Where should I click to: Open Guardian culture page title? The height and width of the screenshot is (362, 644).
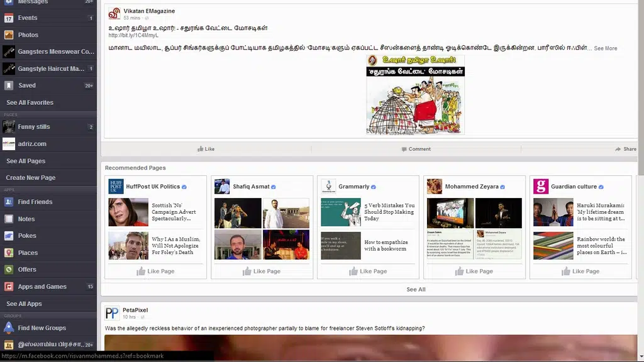574,186
